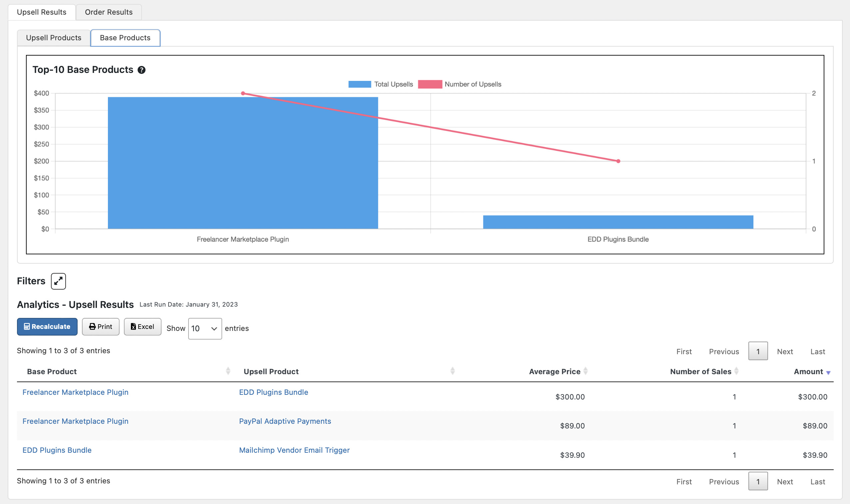850x504 pixels.
Task: Open the Show entries count dropdown
Action: [205, 329]
